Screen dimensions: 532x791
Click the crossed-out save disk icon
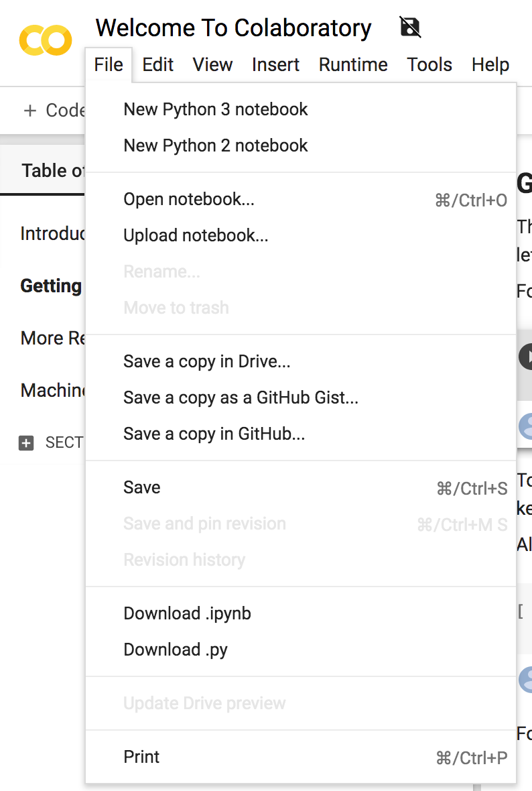click(409, 27)
